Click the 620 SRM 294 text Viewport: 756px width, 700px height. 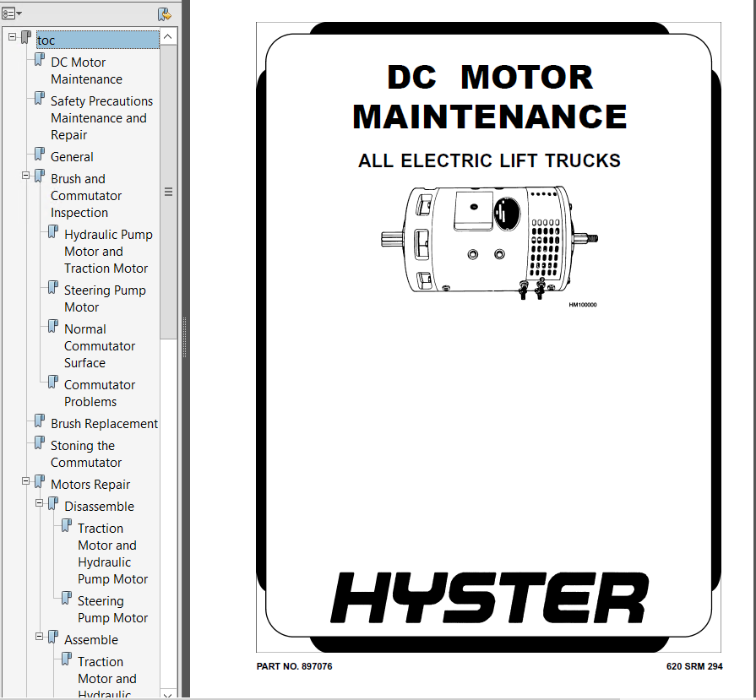(x=694, y=666)
